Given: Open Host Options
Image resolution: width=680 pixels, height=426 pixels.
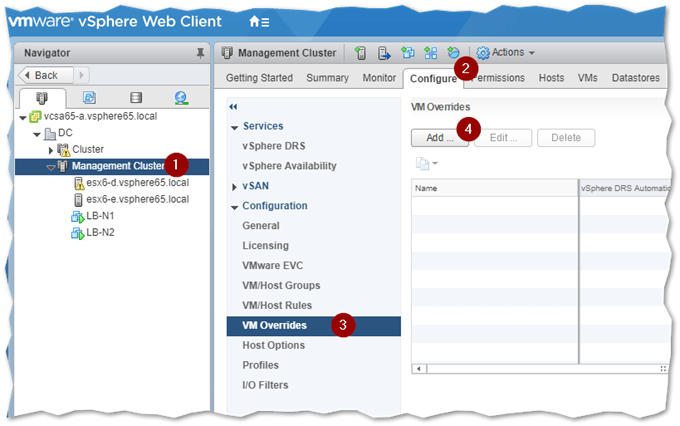Looking at the screenshot, I should (274, 345).
